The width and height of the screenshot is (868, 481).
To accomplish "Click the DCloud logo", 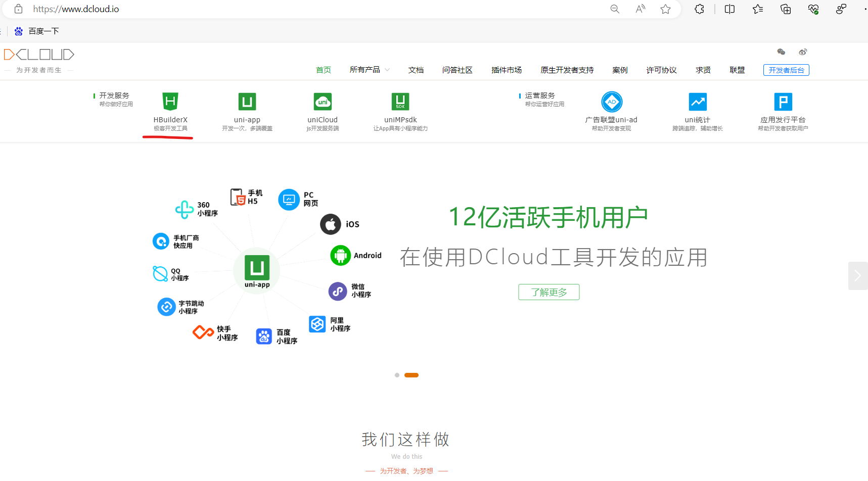I will click(x=39, y=55).
